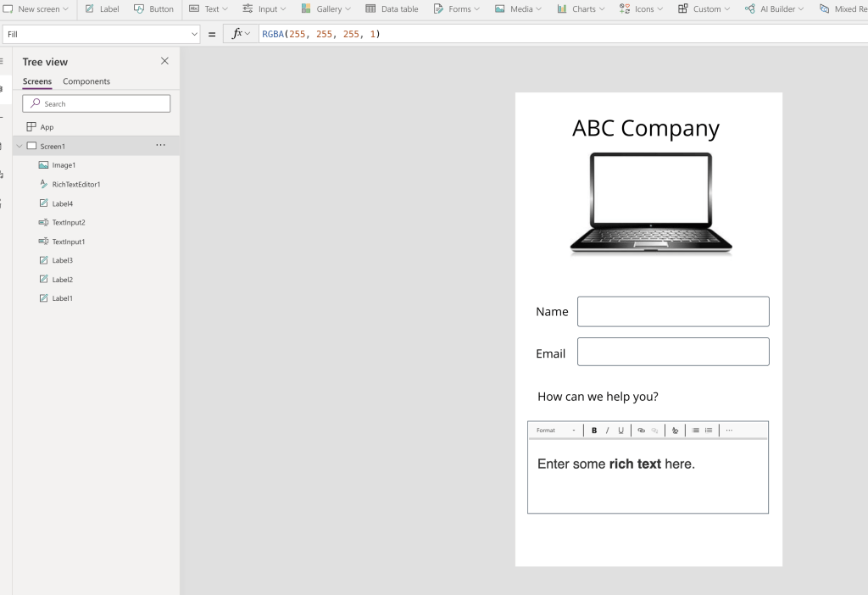The width and height of the screenshot is (868, 595).
Task: Switch to the Components tab
Action: click(86, 81)
